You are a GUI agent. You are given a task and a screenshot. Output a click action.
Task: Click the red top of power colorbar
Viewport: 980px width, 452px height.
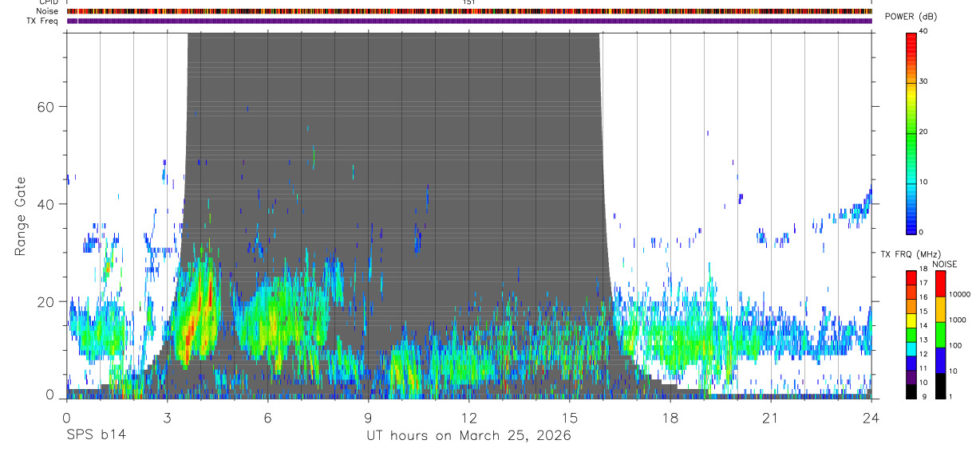(x=911, y=45)
